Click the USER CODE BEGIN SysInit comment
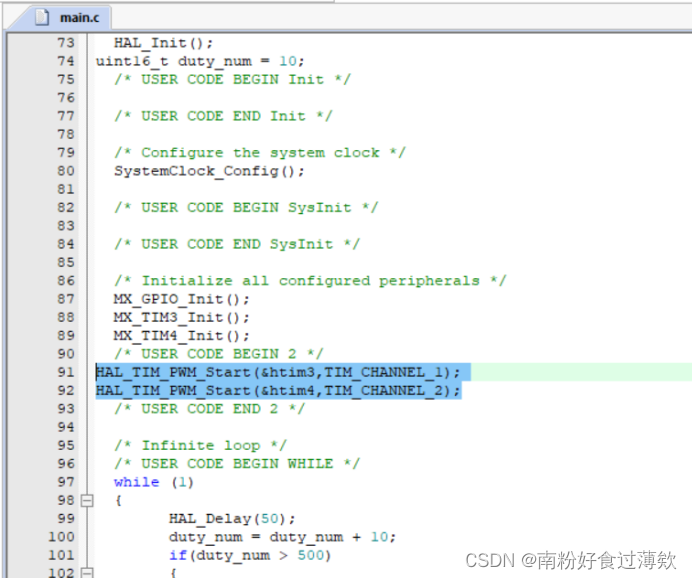 (246, 208)
